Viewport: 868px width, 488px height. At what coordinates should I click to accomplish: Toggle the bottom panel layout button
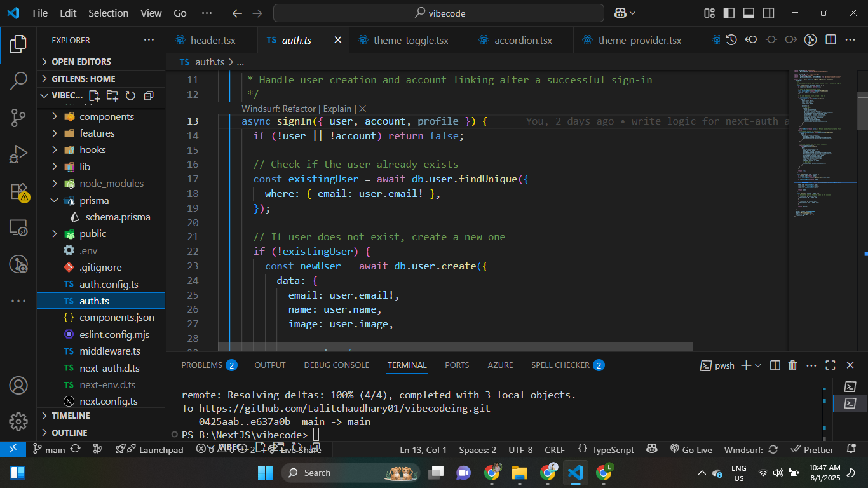click(x=749, y=13)
